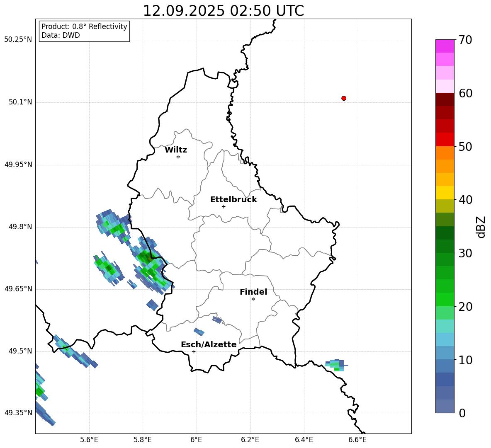Screen dimensions: 491x448
Task: Click the dark green colorbar segment near 30
Action: click(x=445, y=246)
